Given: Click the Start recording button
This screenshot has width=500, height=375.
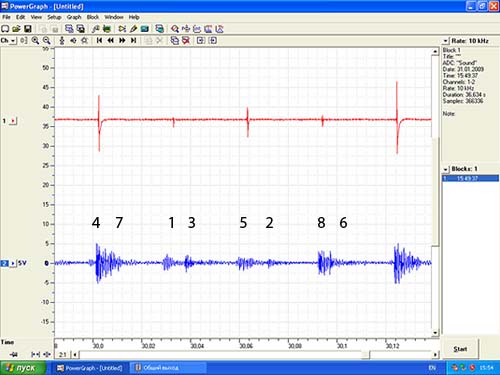Looking at the screenshot, I should (460, 349).
